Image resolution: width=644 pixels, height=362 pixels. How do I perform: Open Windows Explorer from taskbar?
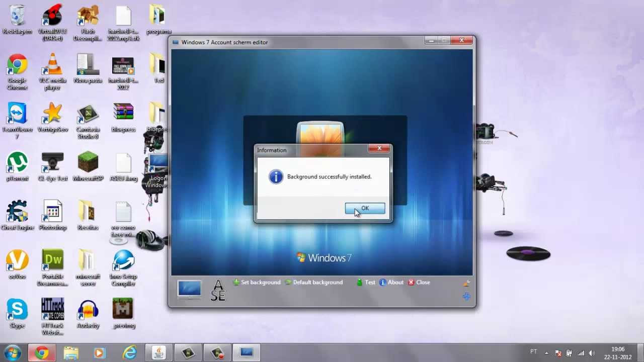[71, 353]
